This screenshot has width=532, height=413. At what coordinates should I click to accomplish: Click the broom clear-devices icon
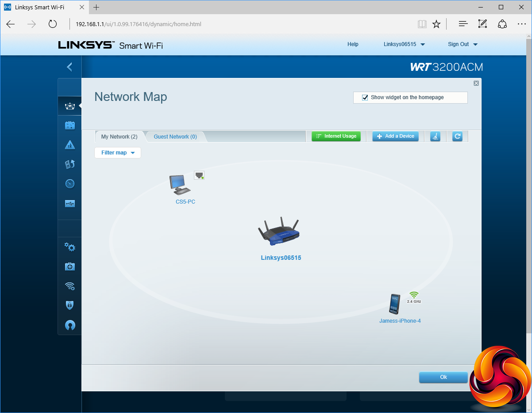tap(435, 136)
